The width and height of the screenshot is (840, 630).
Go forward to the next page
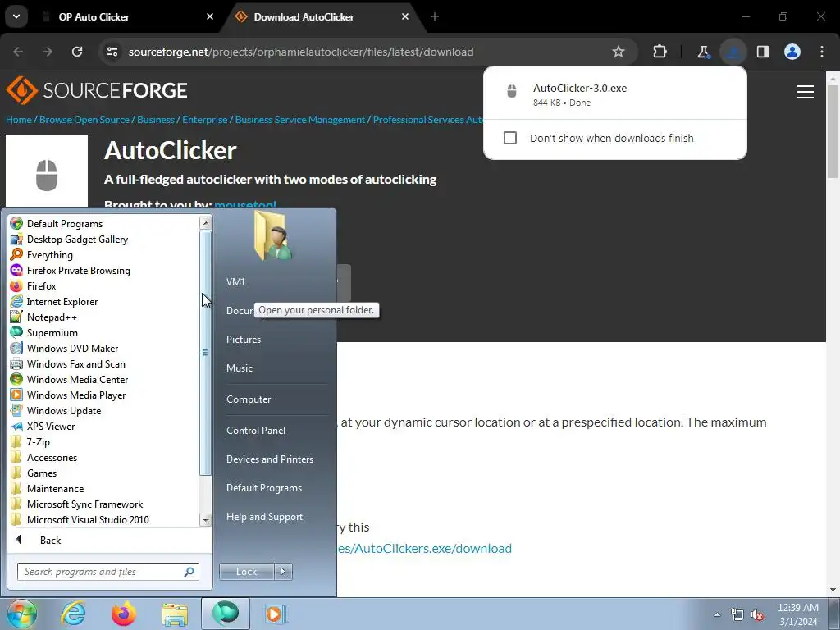pyautogui.click(x=48, y=52)
